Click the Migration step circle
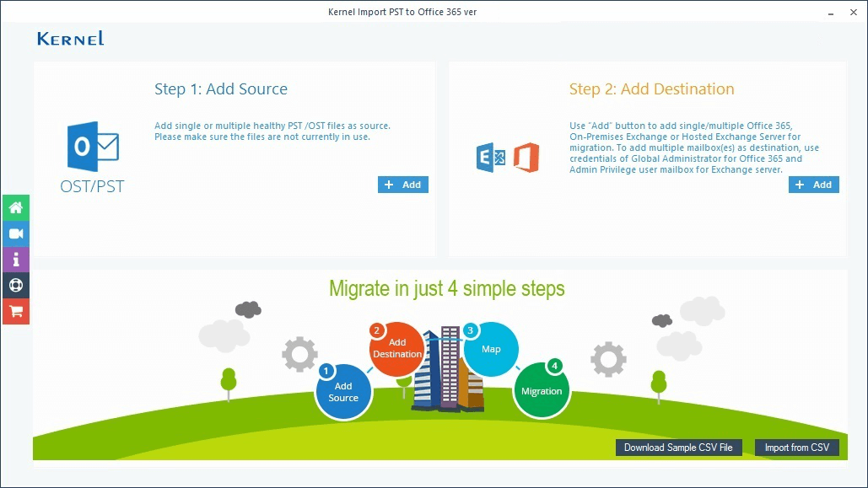Screen dimensions: 868x488 coord(542,390)
